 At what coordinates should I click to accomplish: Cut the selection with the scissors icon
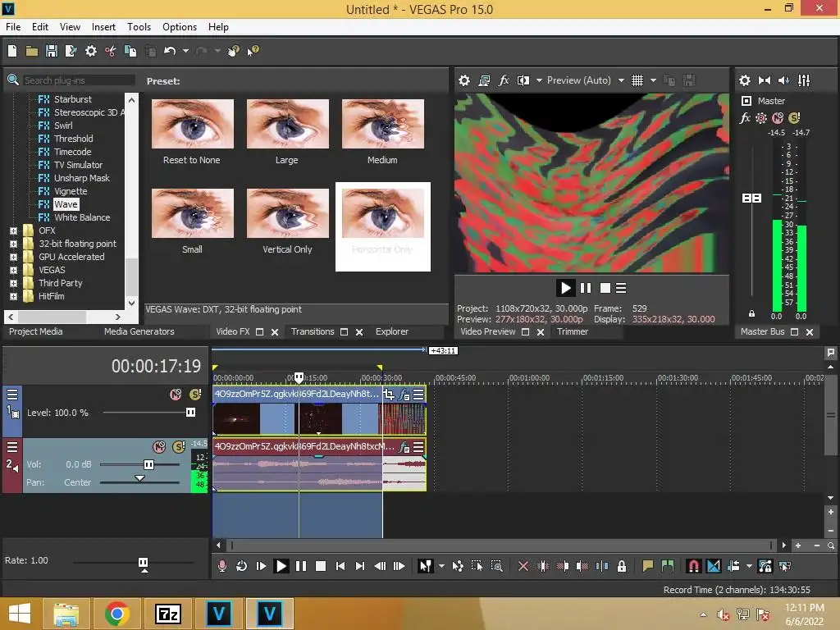tap(111, 51)
